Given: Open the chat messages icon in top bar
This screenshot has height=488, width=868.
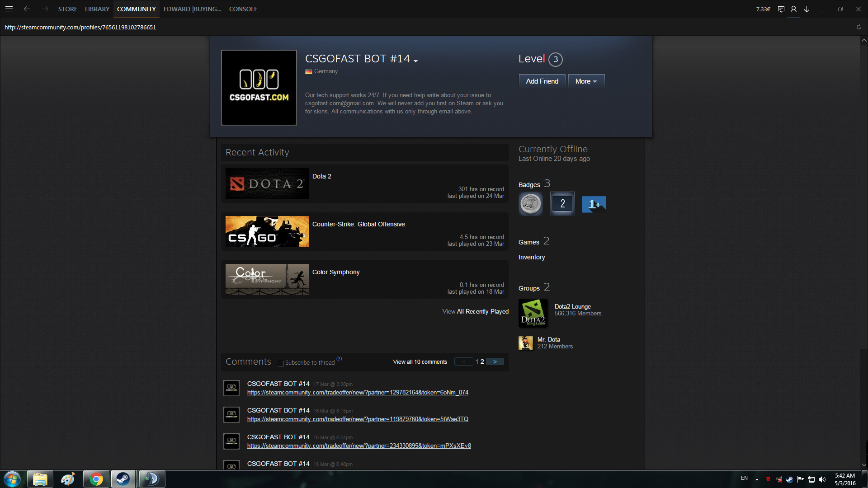Looking at the screenshot, I should (781, 9).
